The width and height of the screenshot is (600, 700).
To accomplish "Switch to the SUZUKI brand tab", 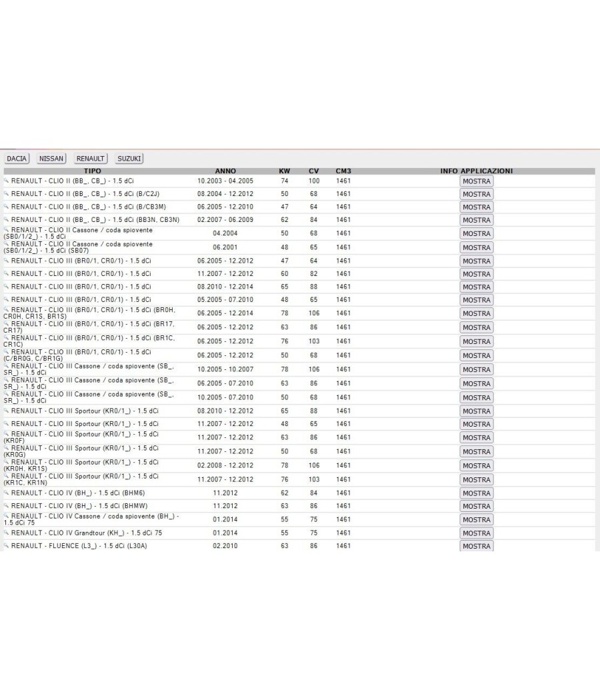I will click(x=129, y=159).
